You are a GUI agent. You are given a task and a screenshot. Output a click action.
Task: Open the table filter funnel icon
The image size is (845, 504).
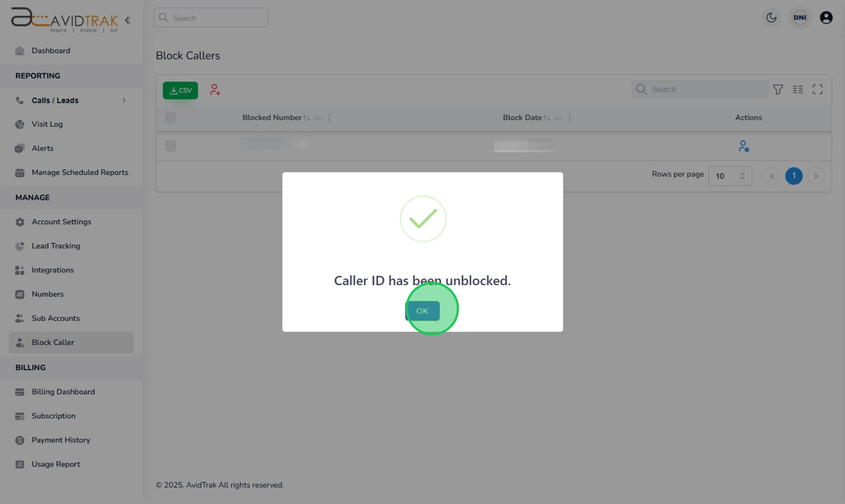tap(778, 90)
